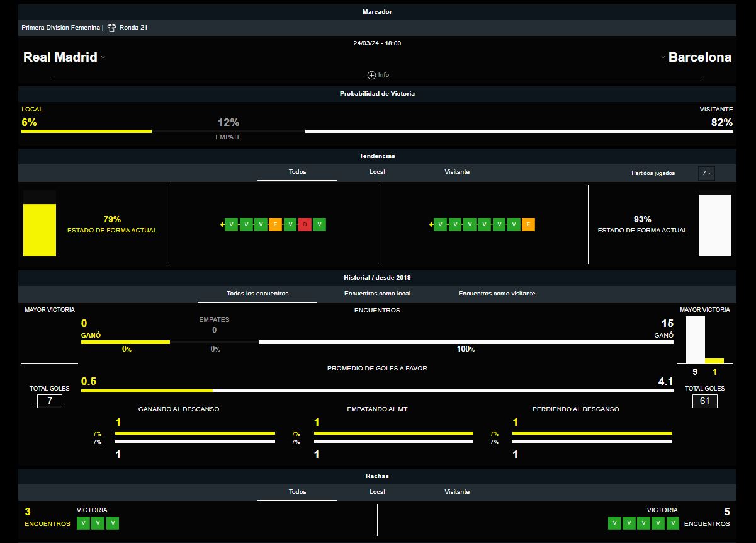
Task: Click the jersey icon beside Ronda 21
Action: pos(111,28)
